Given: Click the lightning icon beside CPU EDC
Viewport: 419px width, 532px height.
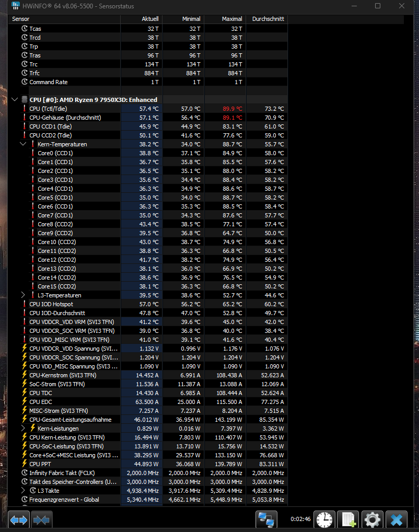Looking at the screenshot, I should (25, 401).
